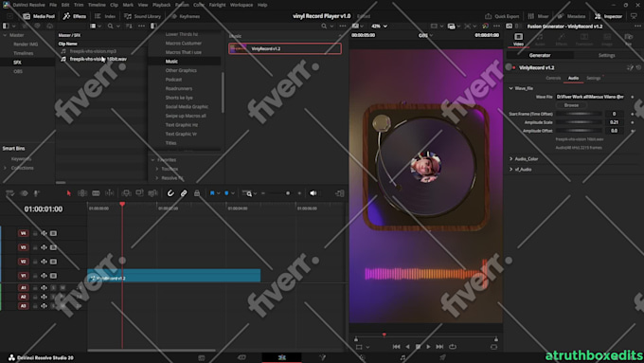Click the plus zoom-in button by the zoom slider

click(x=299, y=193)
